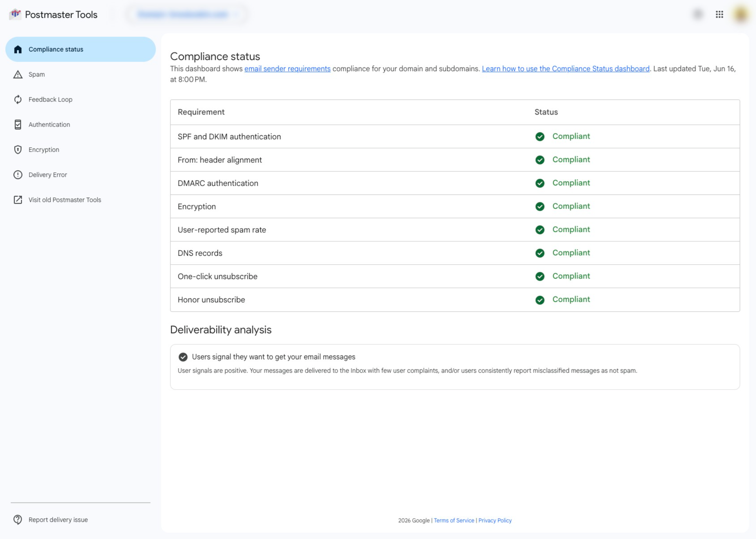Click green check icon for One-click unsubscribe

540,277
